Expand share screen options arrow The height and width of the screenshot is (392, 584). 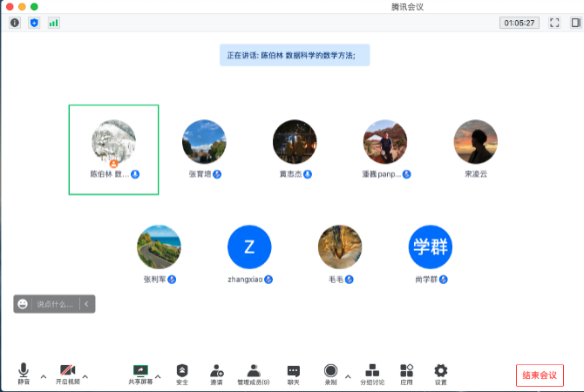159,376
